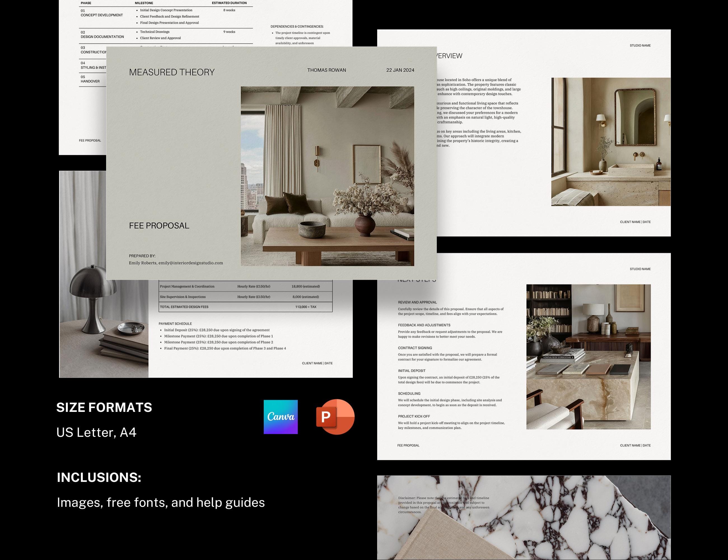Click the CONTRACT SIGNING section title
Image resolution: width=728 pixels, height=560 pixels.
pyautogui.click(x=416, y=348)
